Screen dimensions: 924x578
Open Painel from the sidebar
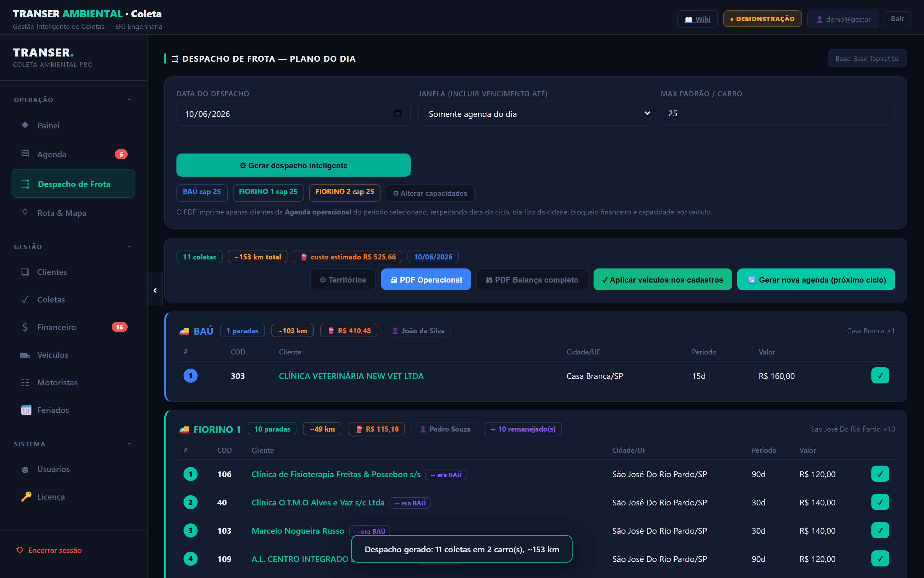[x=73, y=125]
